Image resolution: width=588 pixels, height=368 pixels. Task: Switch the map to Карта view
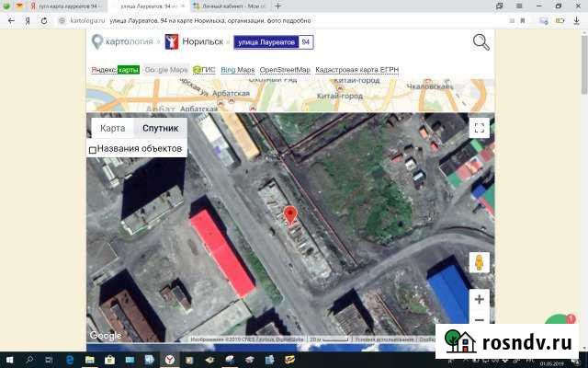pos(112,129)
